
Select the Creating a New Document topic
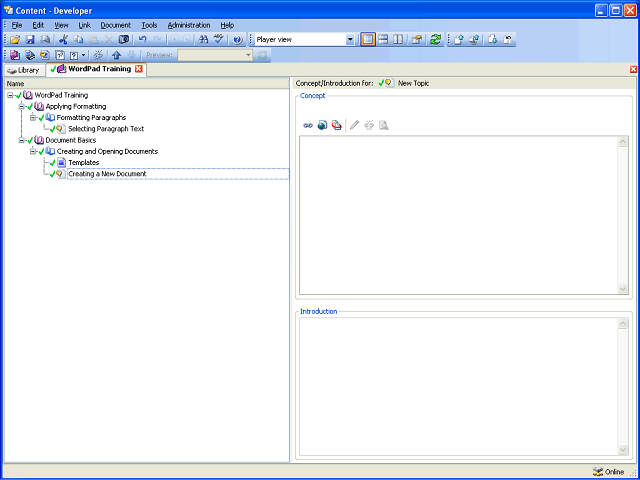point(107,174)
